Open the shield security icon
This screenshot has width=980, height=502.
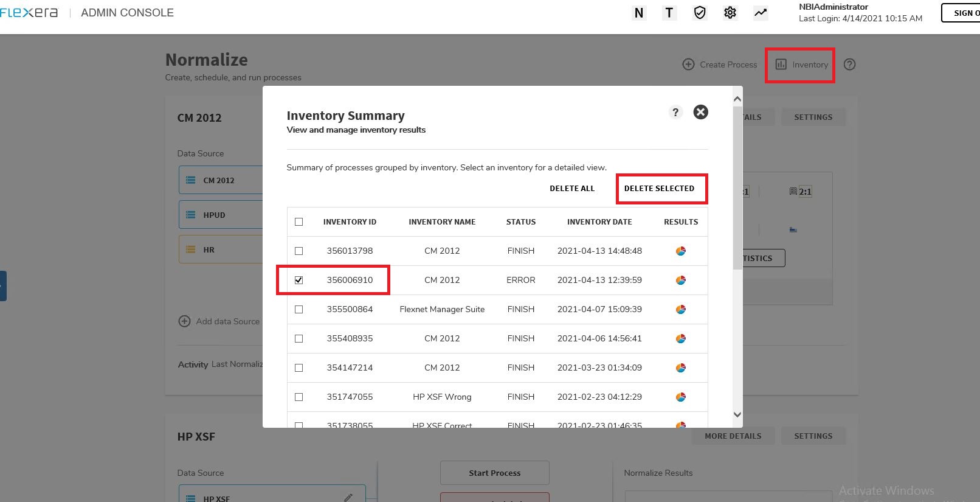click(x=700, y=13)
